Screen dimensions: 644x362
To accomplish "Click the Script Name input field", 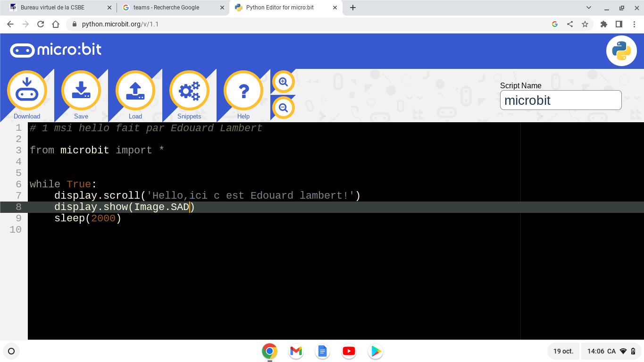I will pyautogui.click(x=560, y=100).
